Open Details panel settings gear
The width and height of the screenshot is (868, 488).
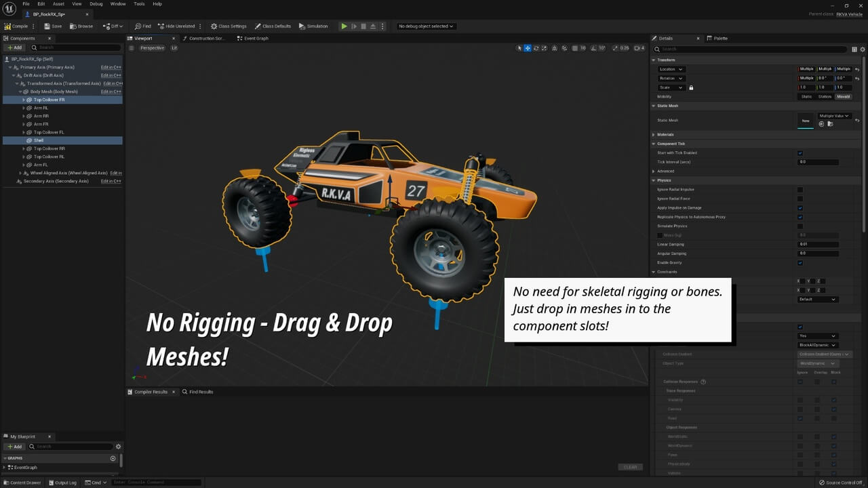863,49
